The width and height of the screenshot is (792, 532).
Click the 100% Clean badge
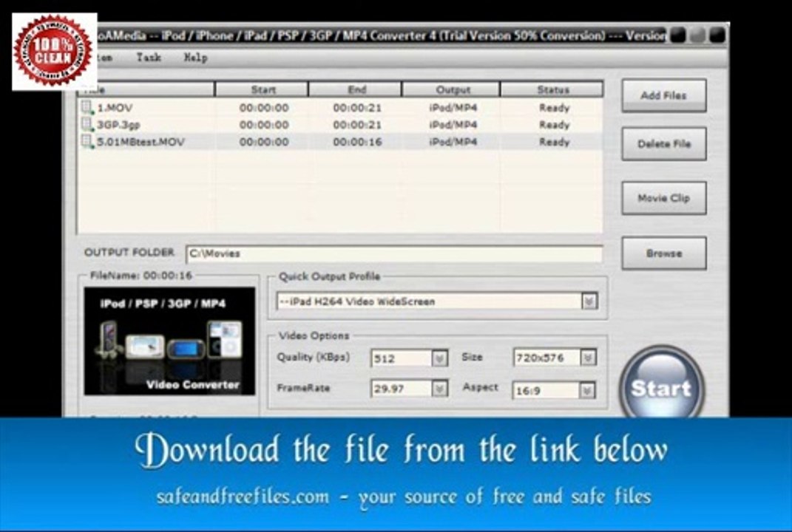[x=54, y=51]
